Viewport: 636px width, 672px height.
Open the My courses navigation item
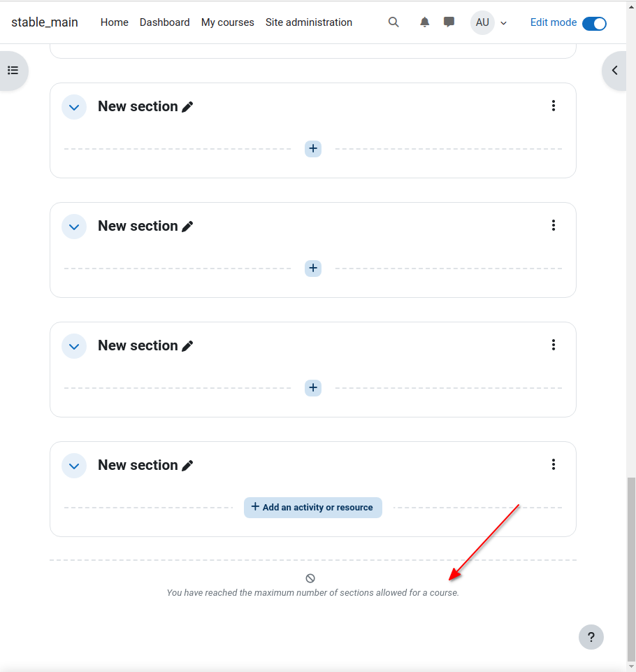pos(227,22)
